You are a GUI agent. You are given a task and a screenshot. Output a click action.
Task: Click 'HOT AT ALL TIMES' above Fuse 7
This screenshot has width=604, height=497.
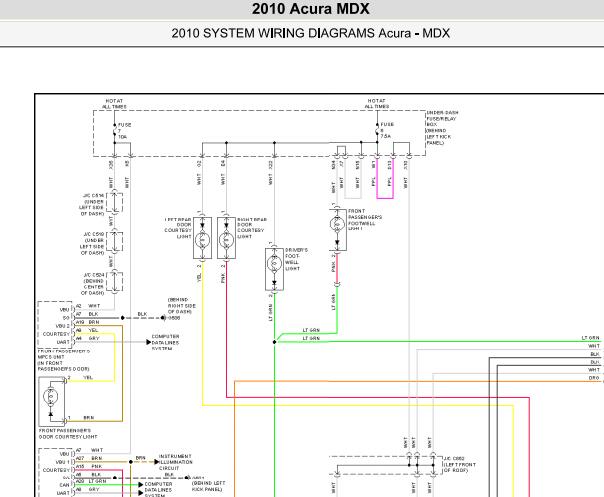114,104
